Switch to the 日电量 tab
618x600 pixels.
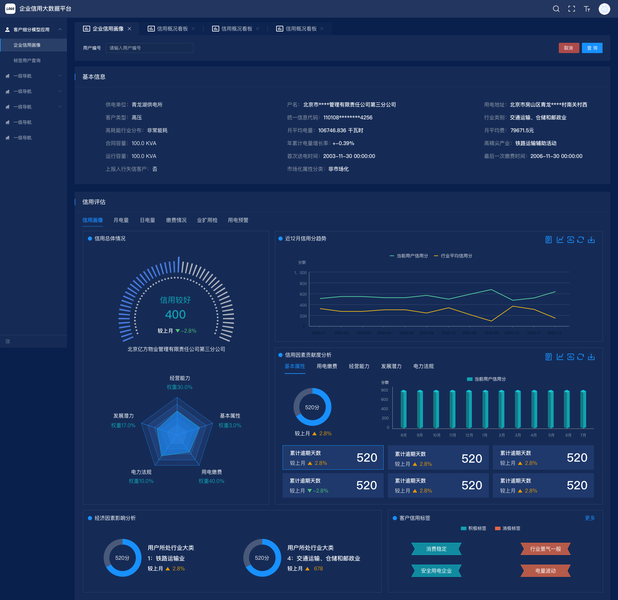tap(147, 220)
